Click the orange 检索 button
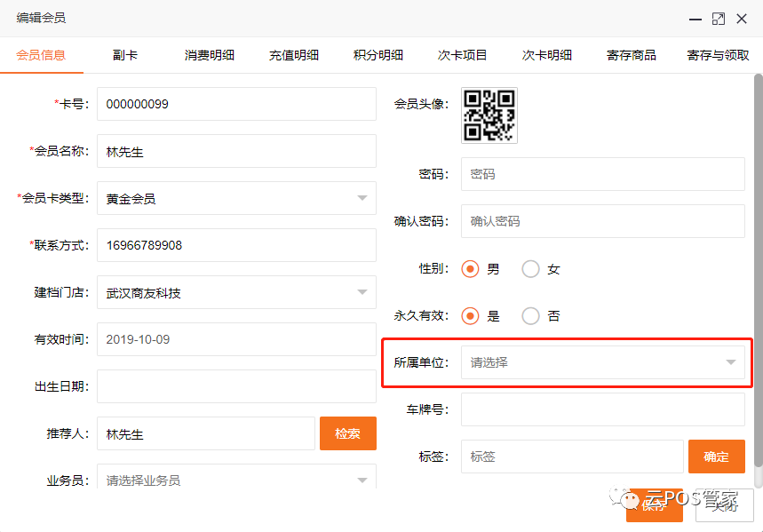This screenshot has width=763, height=532. point(348,433)
